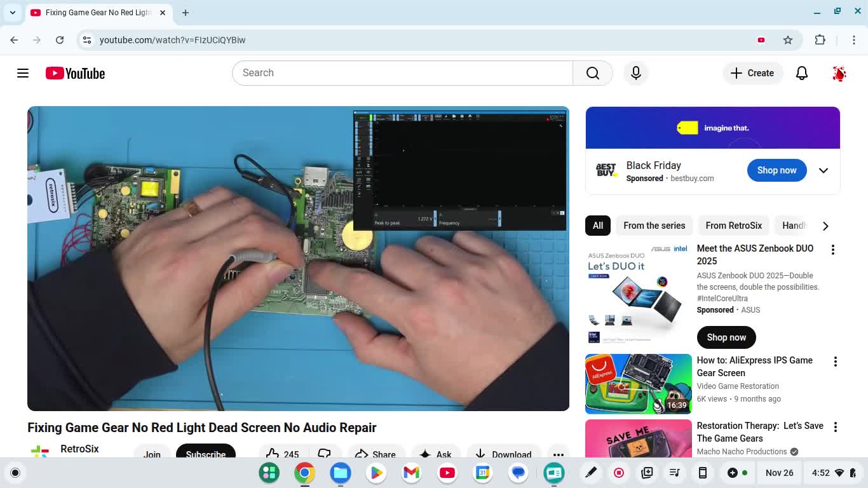The image size is (868, 488).
Task: Like the video with thumbs up
Action: click(274, 454)
